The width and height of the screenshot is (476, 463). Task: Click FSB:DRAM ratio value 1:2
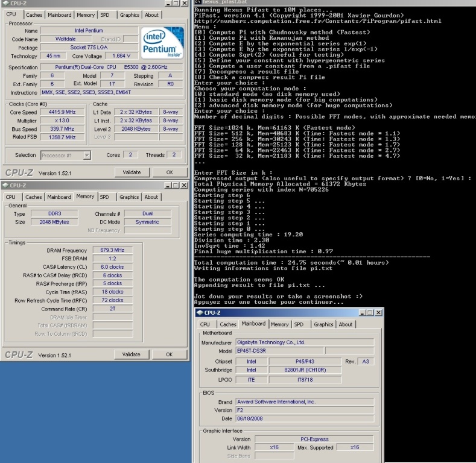113,259
